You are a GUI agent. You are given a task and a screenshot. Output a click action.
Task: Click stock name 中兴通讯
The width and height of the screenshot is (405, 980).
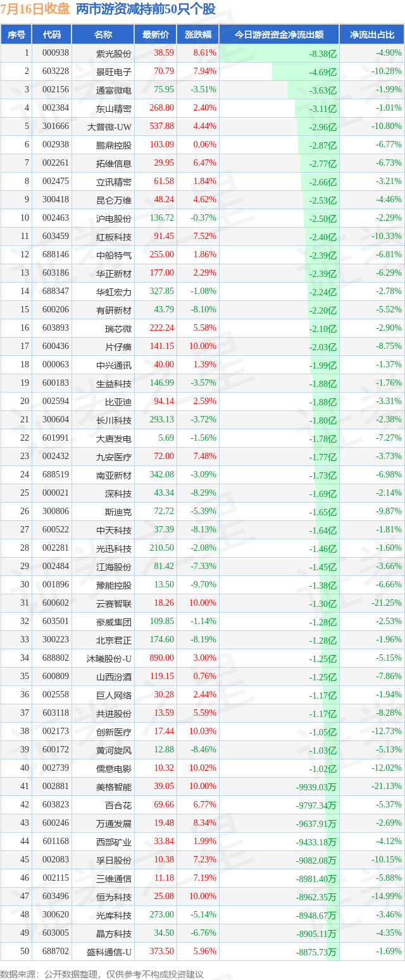click(114, 365)
